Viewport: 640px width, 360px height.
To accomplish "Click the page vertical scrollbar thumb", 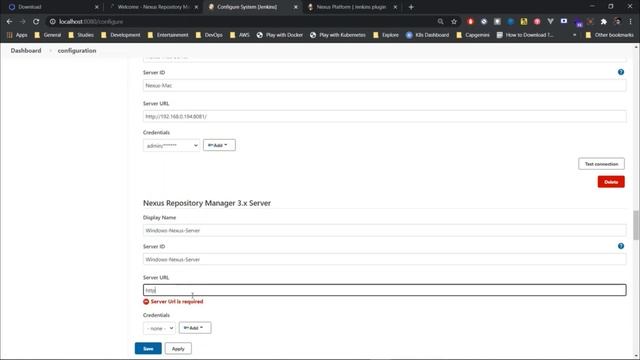I will click(636, 225).
